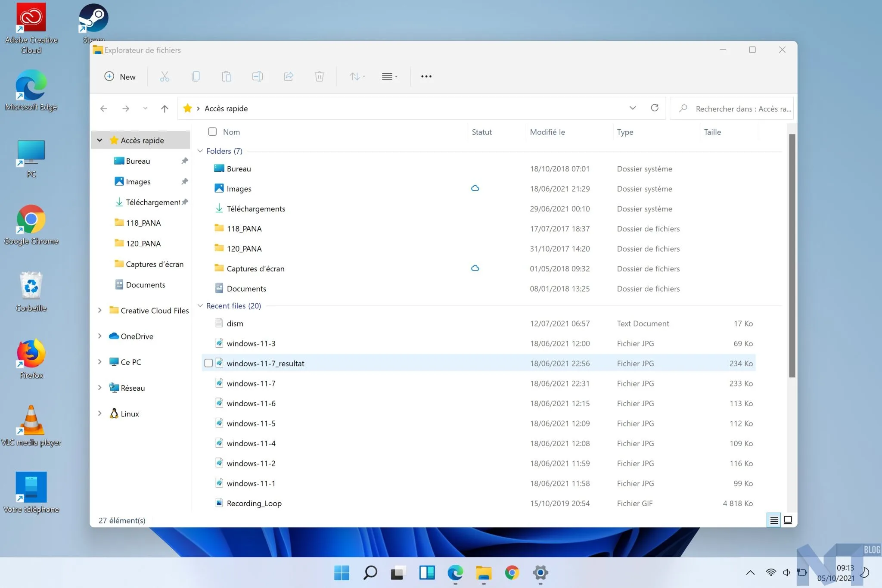Switch to large thumbnails view button
The height and width of the screenshot is (588, 882).
coord(788,520)
